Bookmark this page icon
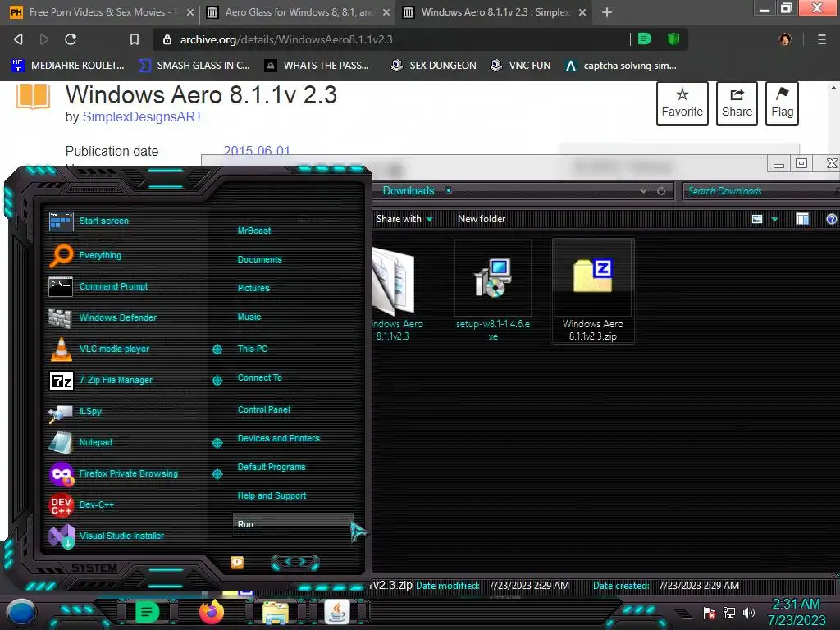Image resolution: width=840 pixels, height=630 pixels. coord(135,39)
